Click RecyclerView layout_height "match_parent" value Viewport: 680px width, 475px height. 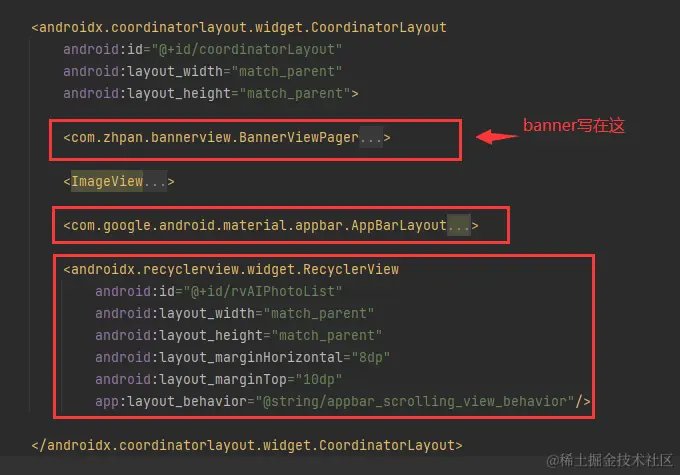coord(327,335)
